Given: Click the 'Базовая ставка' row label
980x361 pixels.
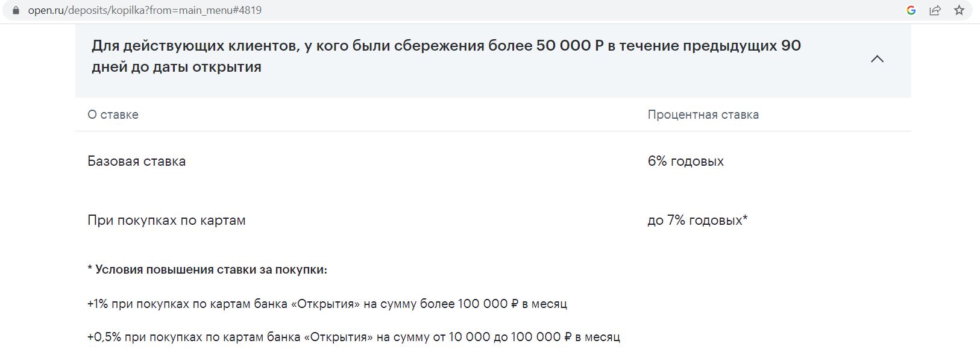Looking at the screenshot, I should [136, 161].
